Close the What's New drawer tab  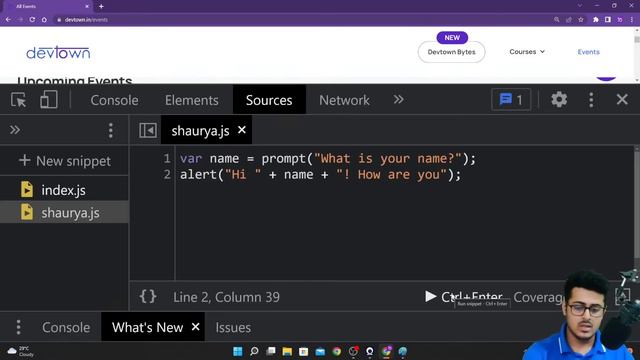point(196,327)
